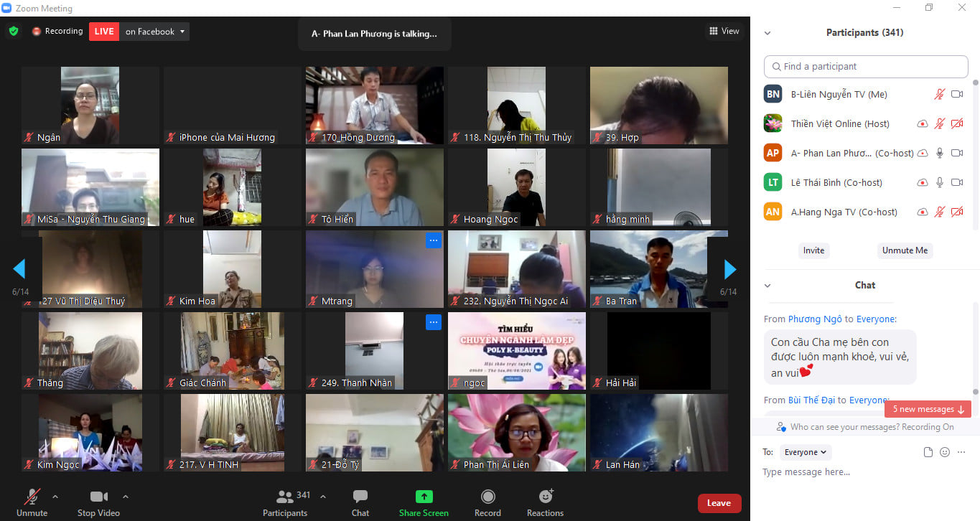Open the audio options arrow beside Unmute
Screen dimensions: 980x521
[x=55, y=496]
